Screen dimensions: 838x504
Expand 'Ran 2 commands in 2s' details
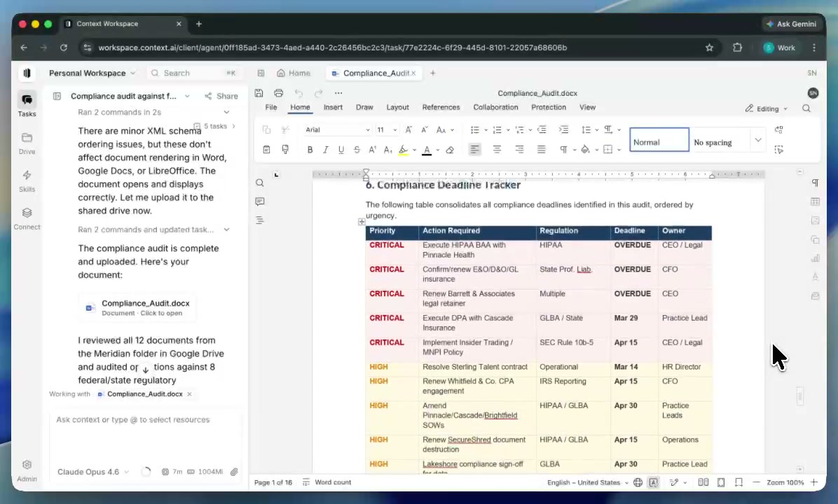click(226, 112)
